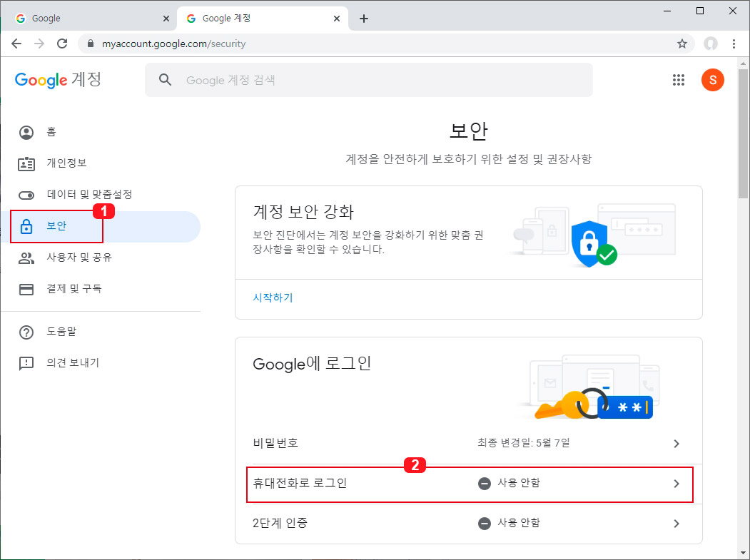
Task: Click the search magnifier icon
Action: [x=165, y=80]
